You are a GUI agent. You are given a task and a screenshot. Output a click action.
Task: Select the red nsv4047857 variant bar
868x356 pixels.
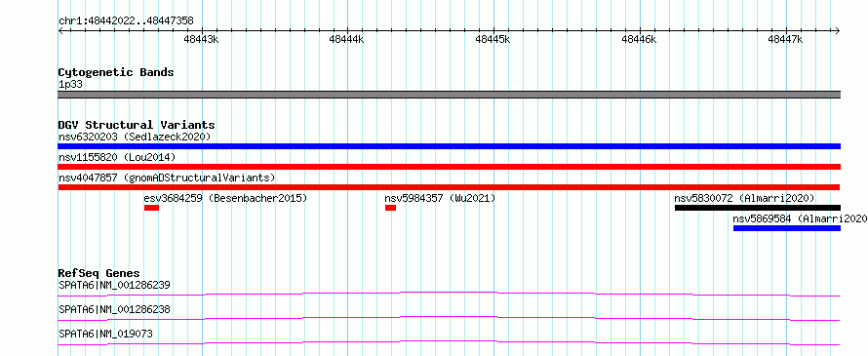coord(449,187)
